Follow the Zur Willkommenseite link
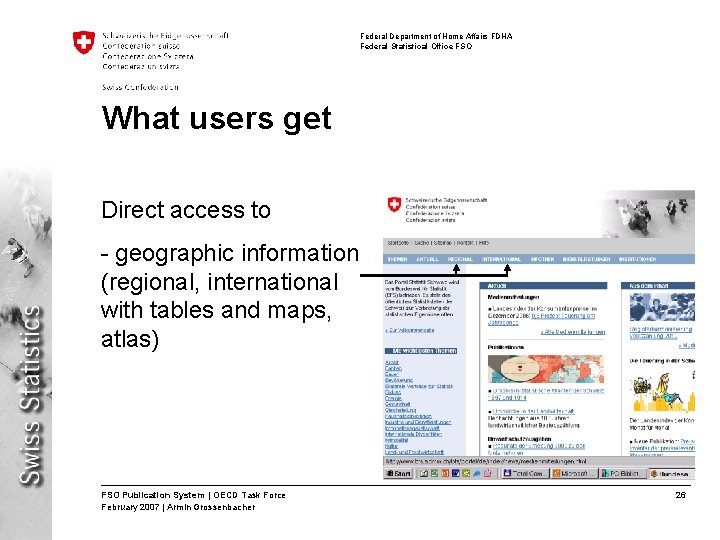720x540 pixels. click(x=410, y=330)
